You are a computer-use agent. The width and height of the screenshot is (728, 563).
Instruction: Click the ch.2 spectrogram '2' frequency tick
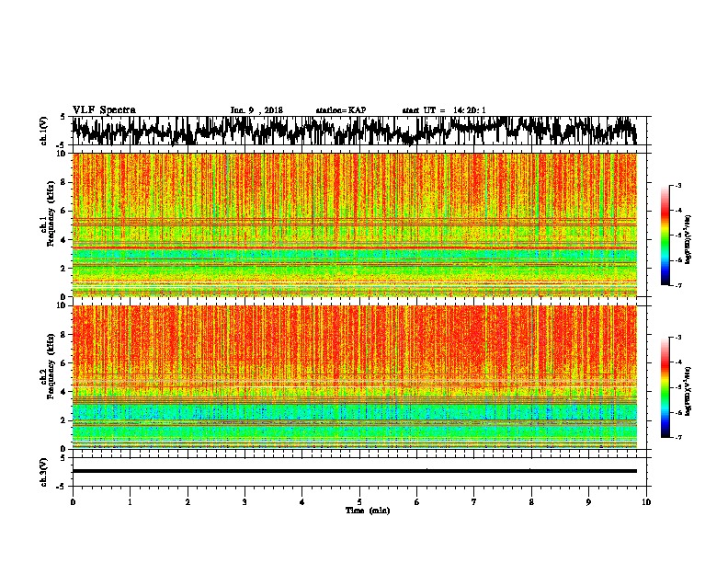[x=64, y=420]
